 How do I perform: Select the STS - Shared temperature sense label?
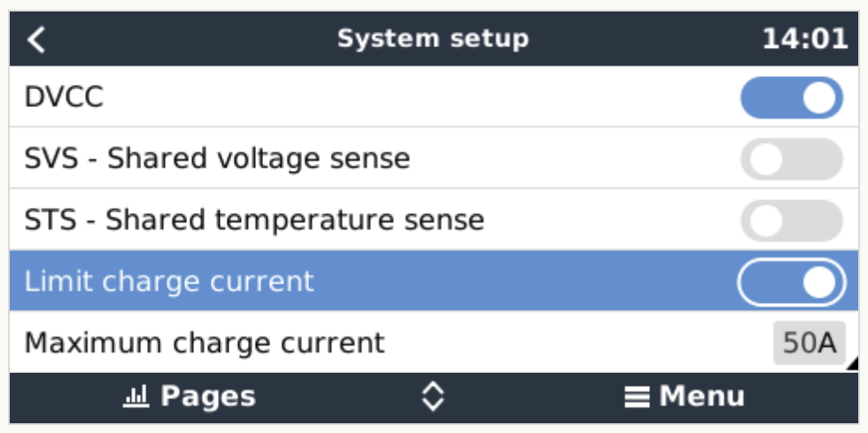point(254,220)
